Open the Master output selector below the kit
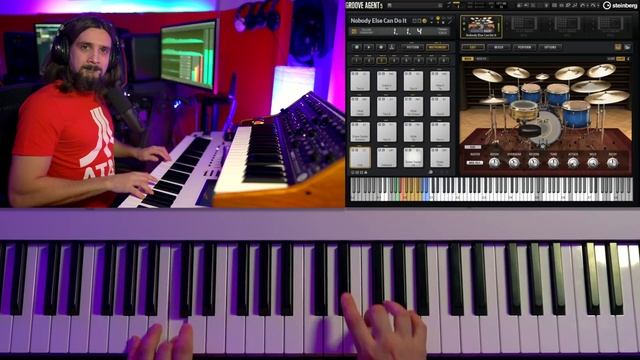The height and width of the screenshot is (360, 640). [475, 163]
